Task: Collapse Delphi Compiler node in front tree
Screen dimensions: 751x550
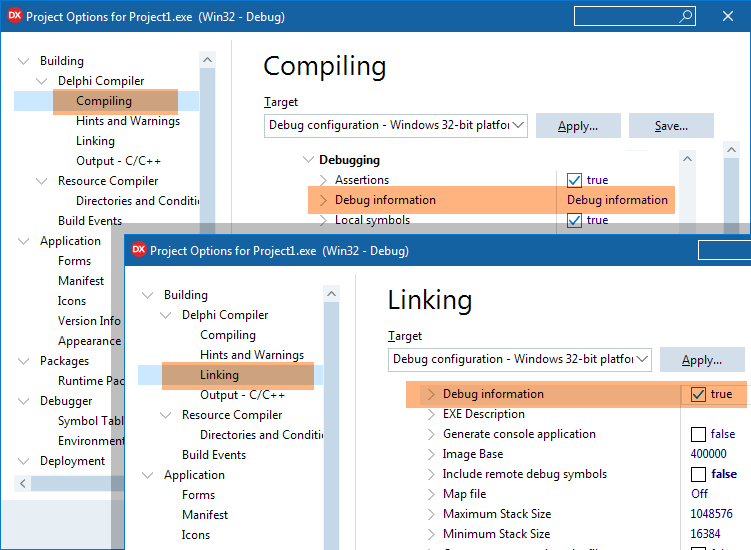Action: point(165,315)
